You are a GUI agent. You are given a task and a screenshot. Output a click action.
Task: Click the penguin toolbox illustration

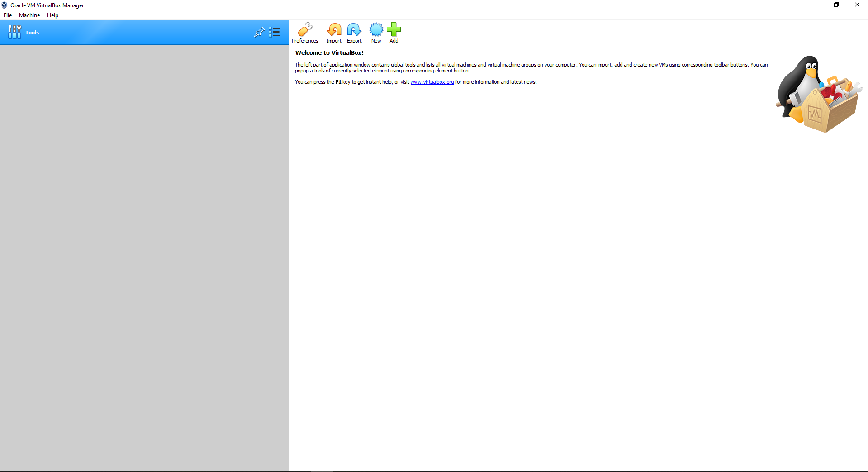click(819, 94)
